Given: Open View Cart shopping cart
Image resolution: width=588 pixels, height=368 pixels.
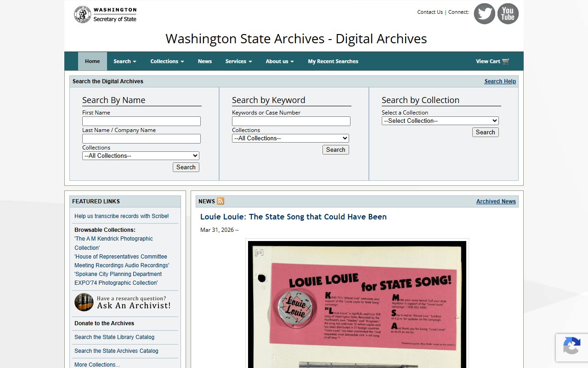Looking at the screenshot, I should point(492,61).
